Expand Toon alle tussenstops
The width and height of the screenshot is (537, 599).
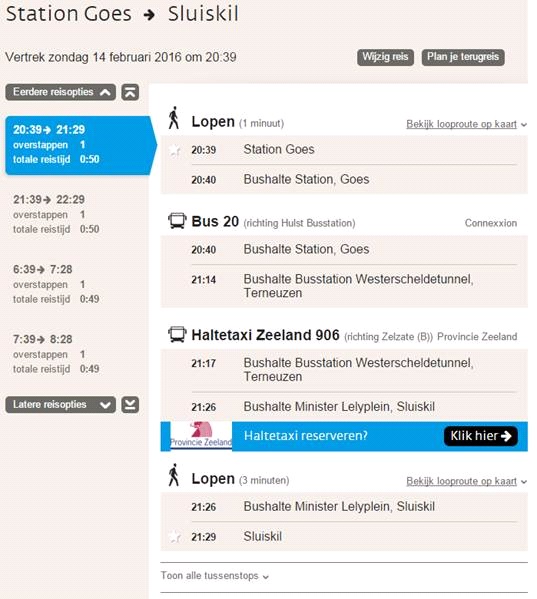pos(215,576)
